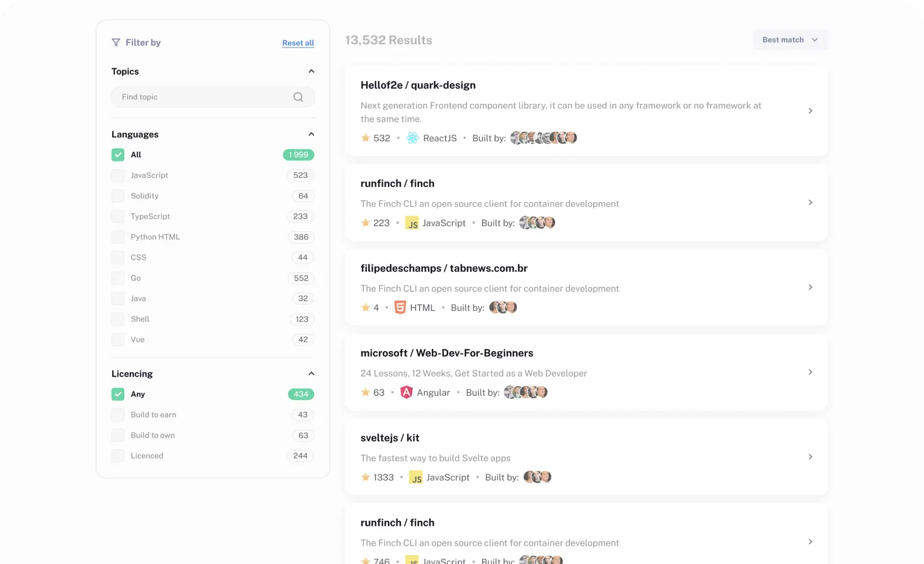Collapse the Languages section
The width and height of the screenshot is (924, 564).
click(311, 135)
